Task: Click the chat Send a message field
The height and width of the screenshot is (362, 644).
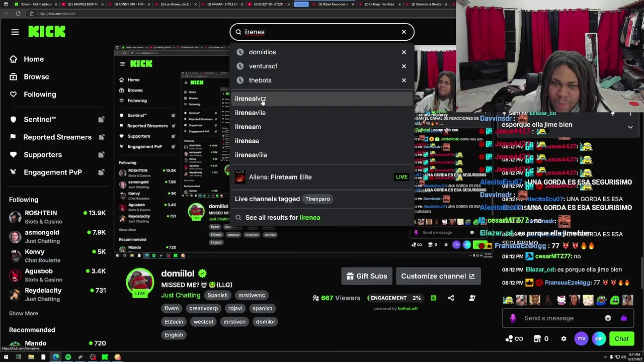Action: coord(560,318)
